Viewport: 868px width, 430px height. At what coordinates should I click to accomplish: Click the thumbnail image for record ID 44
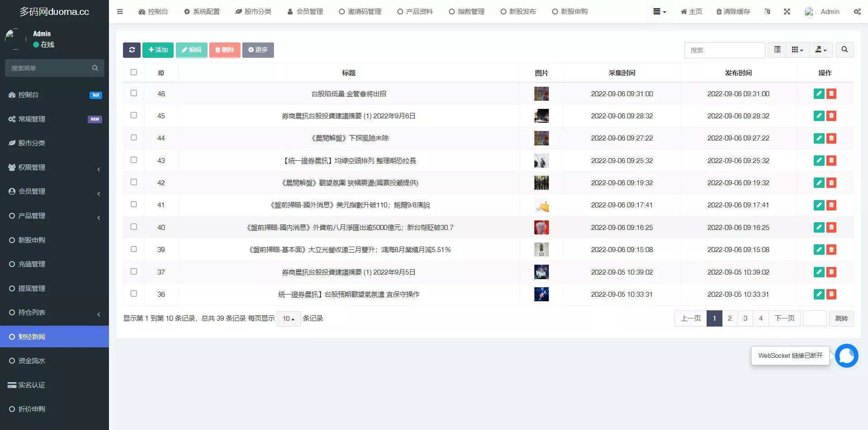coord(541,138)
